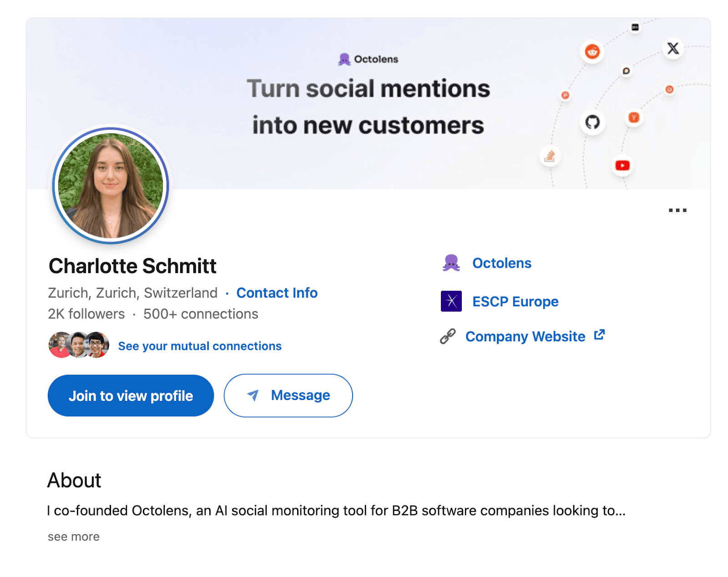The width and height of the screenshot is (728, 577).
Task: Open Contact Info
Action: [x=277, y=293]
